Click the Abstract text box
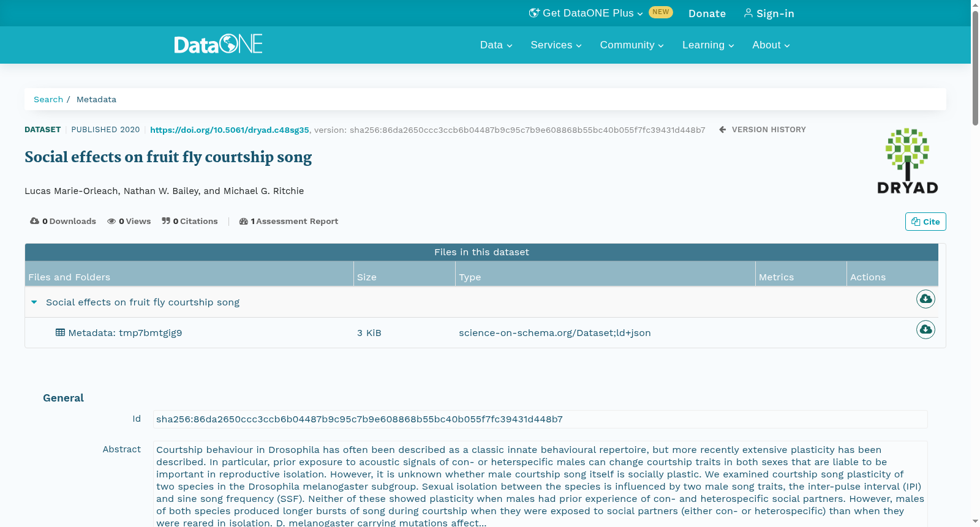Screen dimensions: 980x527 [540, 484]
